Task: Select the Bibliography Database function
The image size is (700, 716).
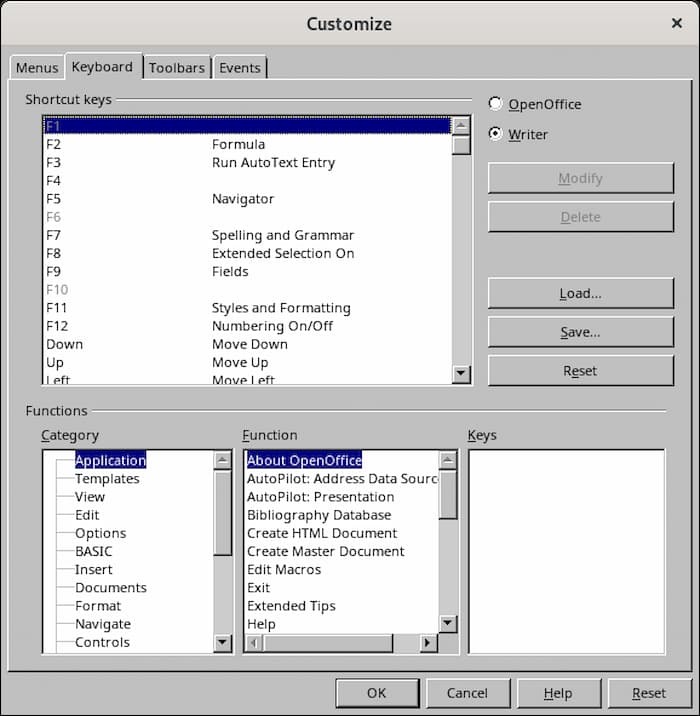Action: (319, 515)
